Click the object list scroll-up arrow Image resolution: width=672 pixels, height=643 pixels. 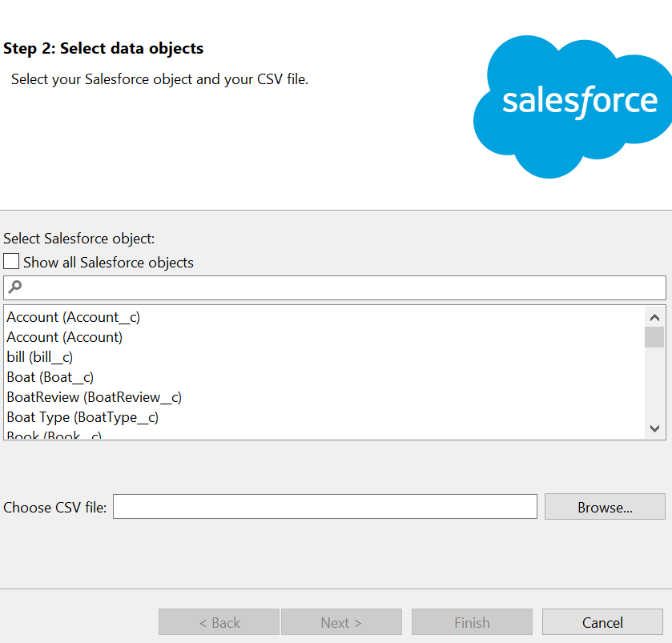pyautogui.click(x=654, y=317)
